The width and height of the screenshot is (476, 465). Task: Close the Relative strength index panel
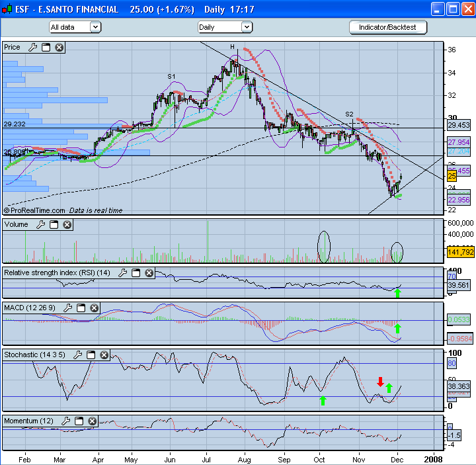pyautogui.click(x=149, y=273)
